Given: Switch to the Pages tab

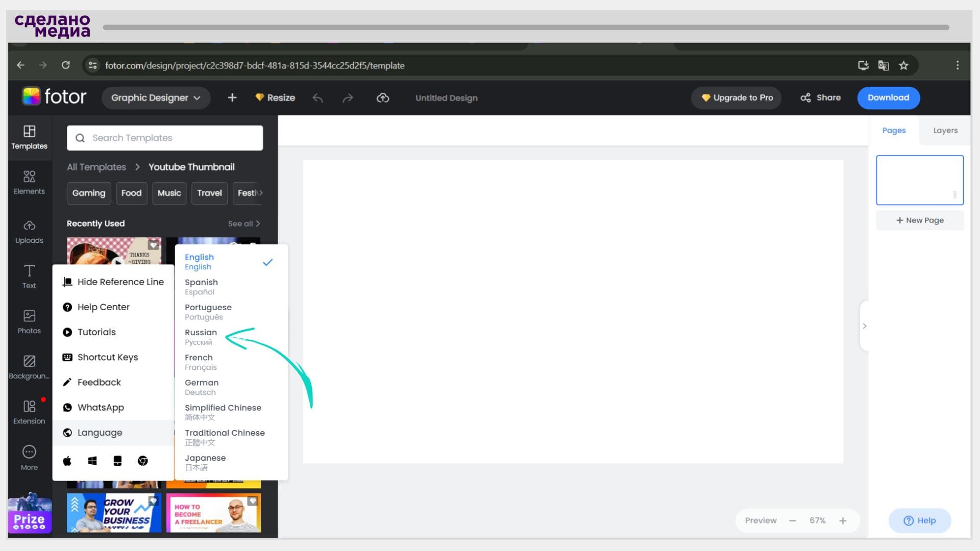Looking at the screenshot, I should click(894, 131).
